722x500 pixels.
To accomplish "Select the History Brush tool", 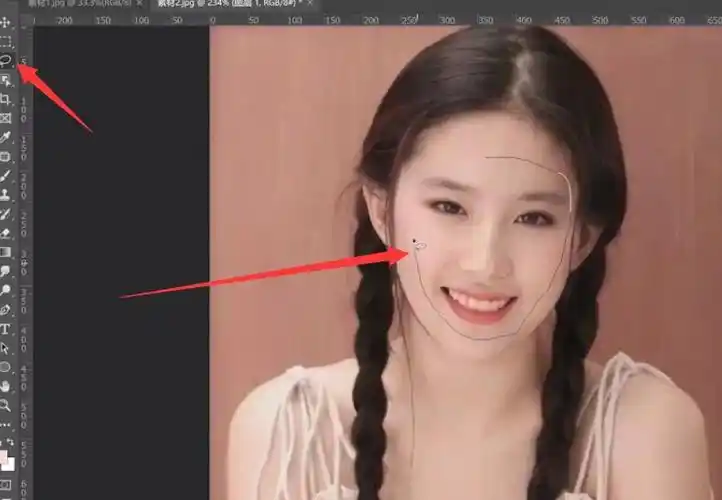I will (6, 214).
